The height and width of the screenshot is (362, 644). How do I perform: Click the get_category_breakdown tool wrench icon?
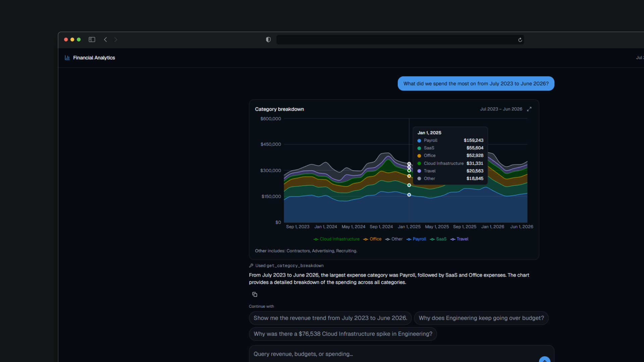tap(251, 265)
